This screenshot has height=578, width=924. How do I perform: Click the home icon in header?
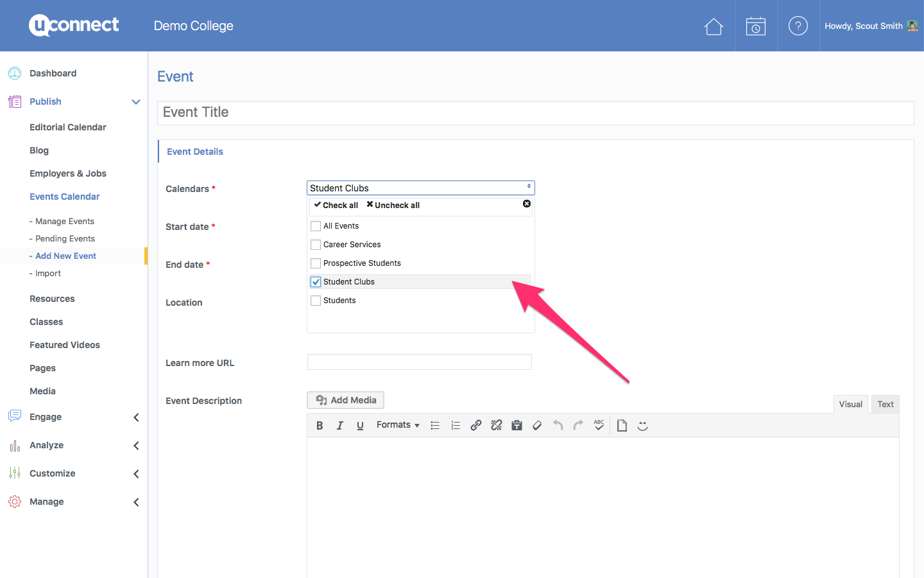pos(714,26)
